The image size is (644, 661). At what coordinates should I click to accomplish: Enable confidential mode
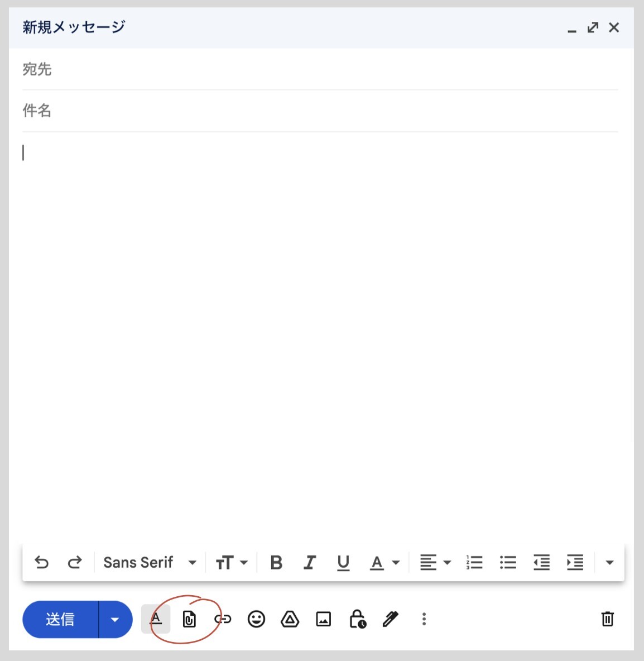click(357, 619)
